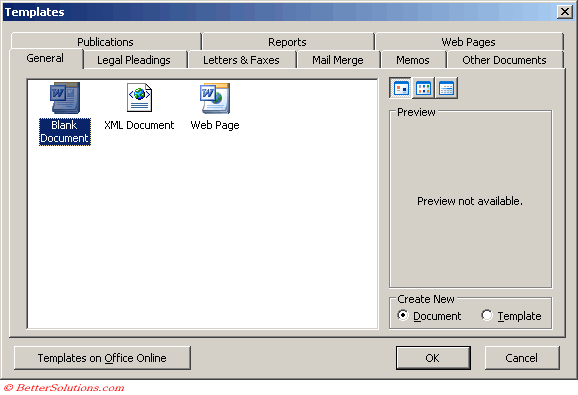Close the Templates dialog window
Viewport: 578px width, 395px height.
click(x=564, y=12)
